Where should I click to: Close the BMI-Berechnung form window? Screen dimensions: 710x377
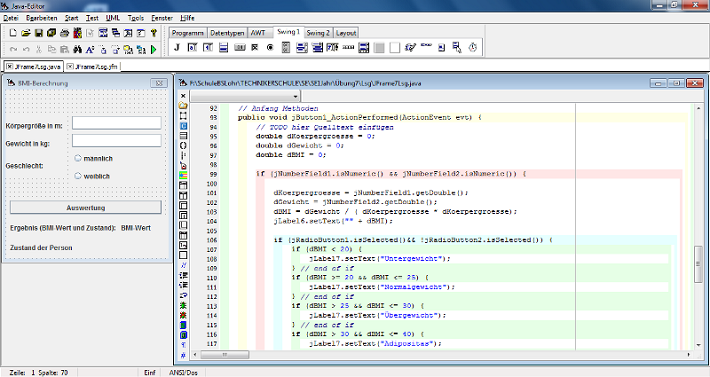[x=159, y=83]
